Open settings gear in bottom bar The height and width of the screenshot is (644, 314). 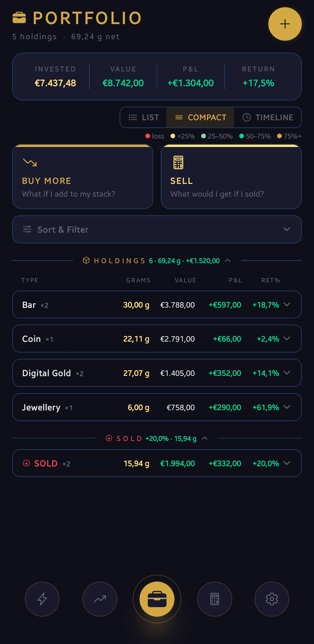(272, 599)
